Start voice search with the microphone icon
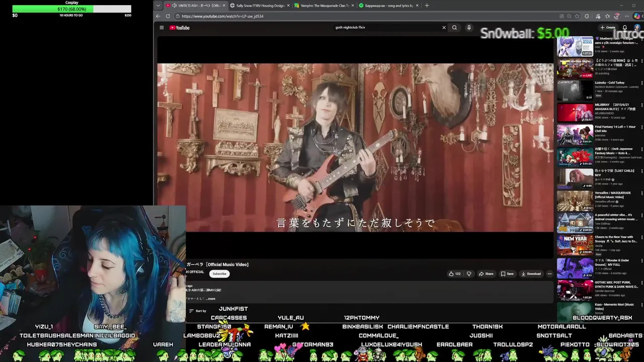The image size is (644, 362). click(x=469, y=28)
